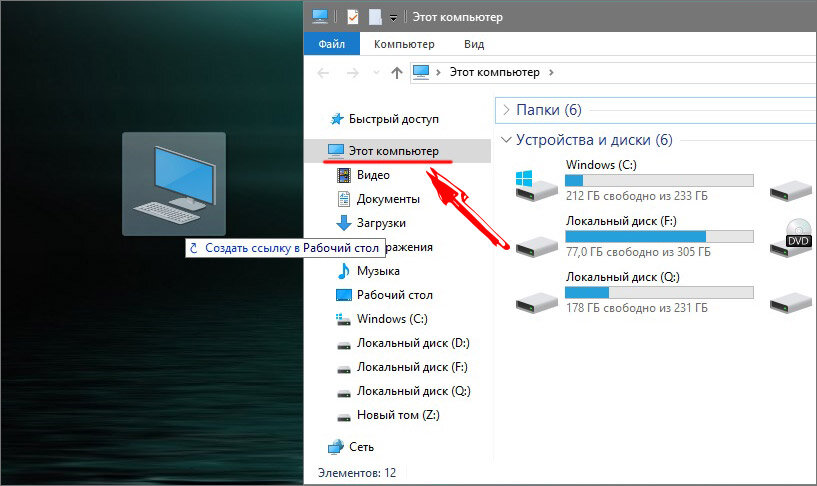
Task: Click the Этот компьютер monitor icon in sidebar
Action: click(x=336, y=151)
